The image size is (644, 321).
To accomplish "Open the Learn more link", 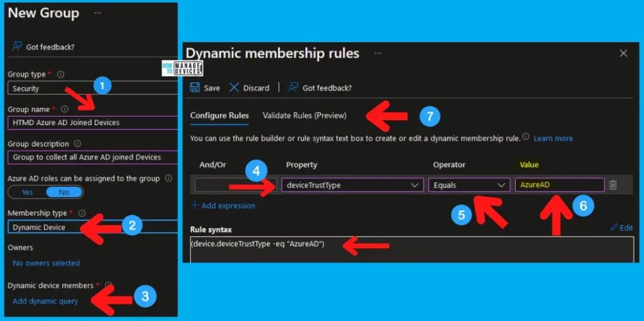I will 553,138.
